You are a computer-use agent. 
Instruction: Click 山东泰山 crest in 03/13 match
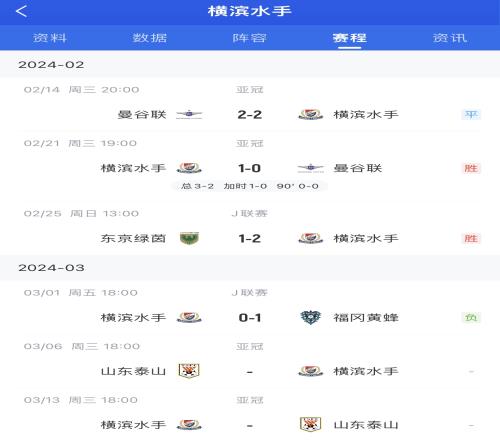310,424
